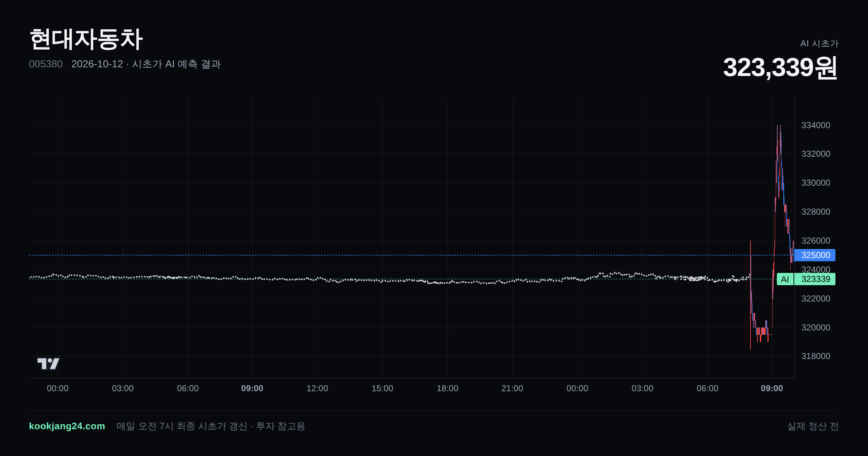Click the 실제 정산 전 status text
Viewport: 868px width, 456px height.
(x=813, y=426)
